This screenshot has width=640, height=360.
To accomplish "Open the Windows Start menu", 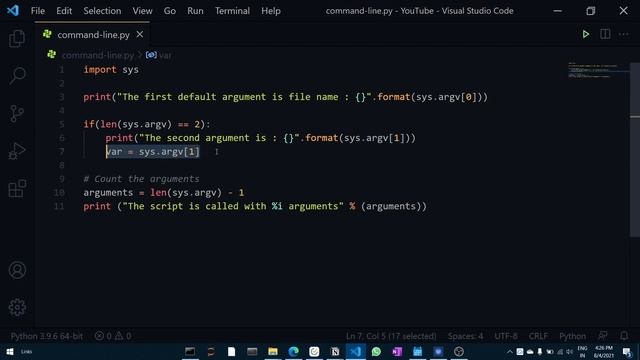I will (10, 351).
